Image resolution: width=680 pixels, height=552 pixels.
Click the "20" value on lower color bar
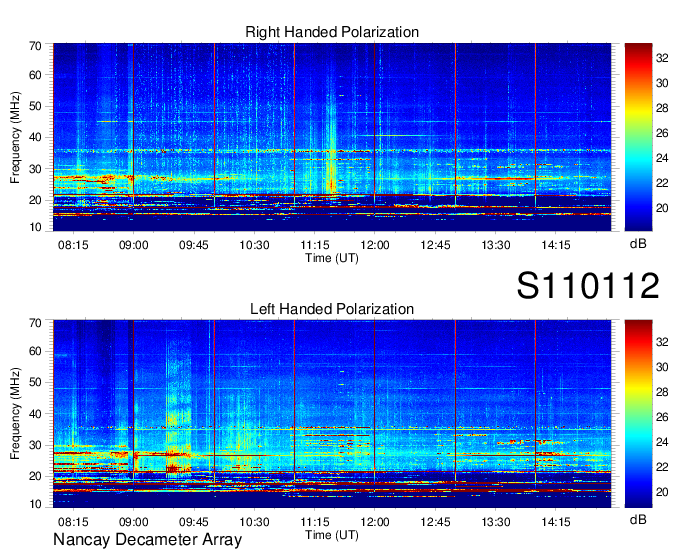pyautogui.click(x=662, y=492)
